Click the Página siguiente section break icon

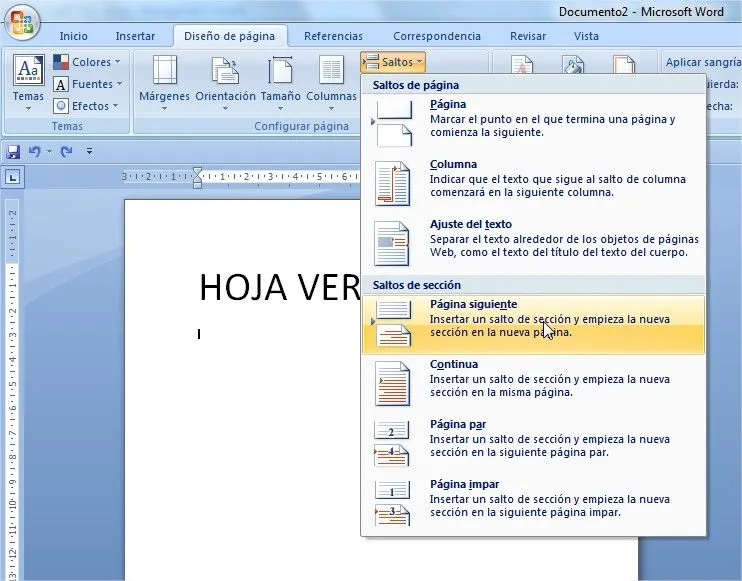[393, 324]
